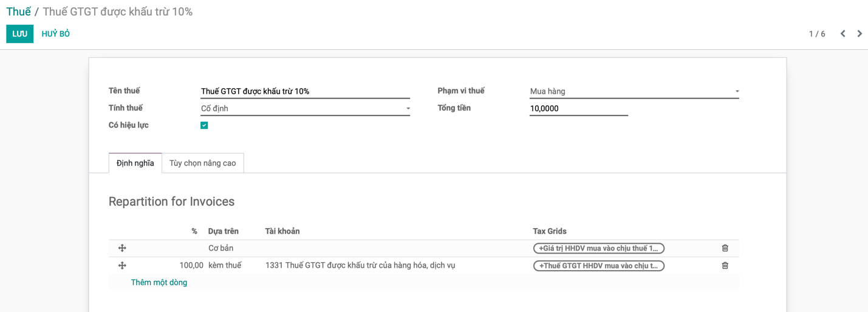Toggle the Có hiệu lực checkbox
Screen dimensions: 868x312
tap(204, 125)
